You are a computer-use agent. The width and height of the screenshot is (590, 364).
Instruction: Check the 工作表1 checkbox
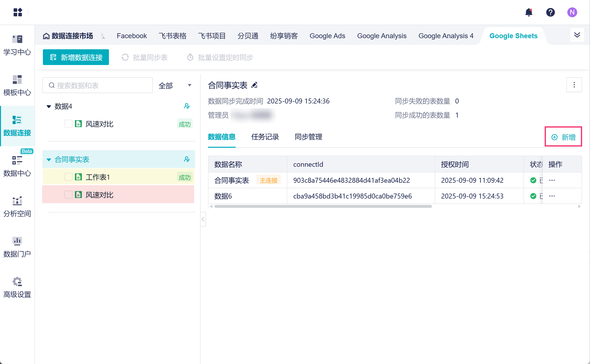pos(68,177)
